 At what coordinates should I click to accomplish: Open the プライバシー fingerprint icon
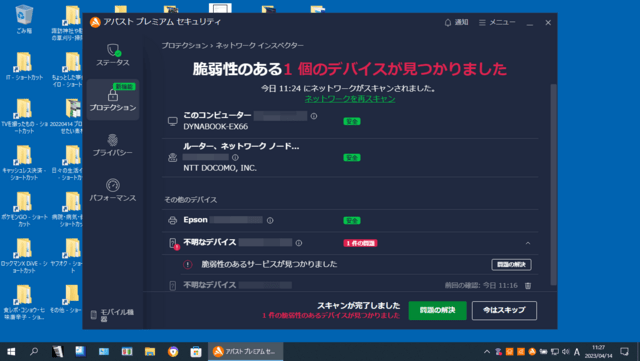(113, 140)
